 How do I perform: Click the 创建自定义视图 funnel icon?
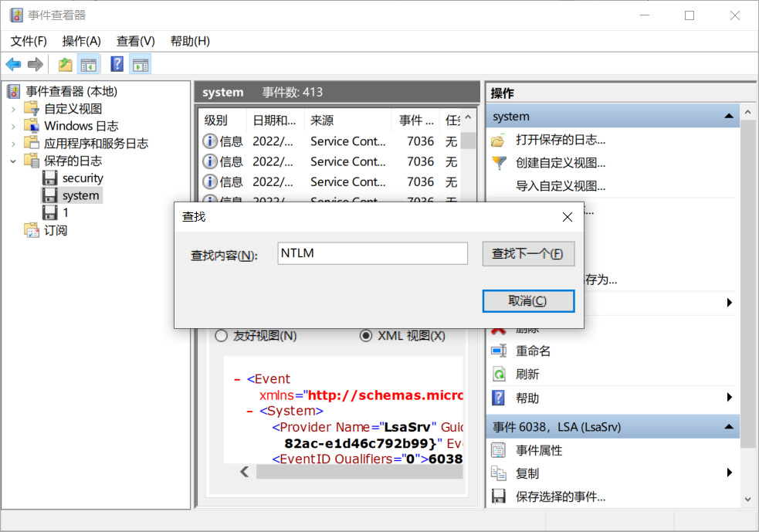coord(500,163)
